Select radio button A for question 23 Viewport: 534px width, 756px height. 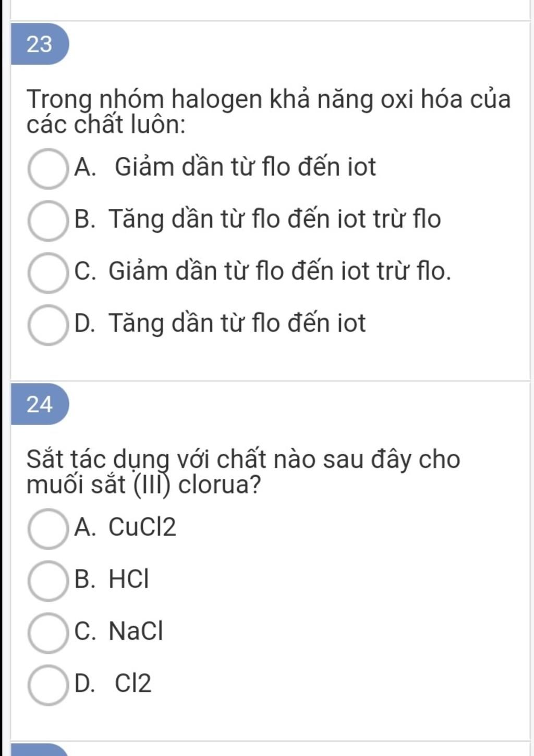(x=48, y=168)
